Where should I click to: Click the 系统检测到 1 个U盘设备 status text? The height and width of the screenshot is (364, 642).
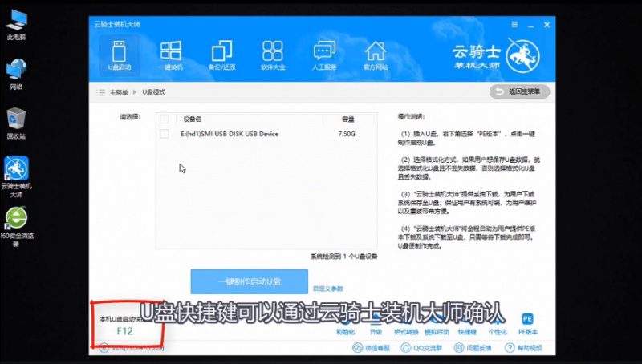pyautogui.click(x=344, y=257)
